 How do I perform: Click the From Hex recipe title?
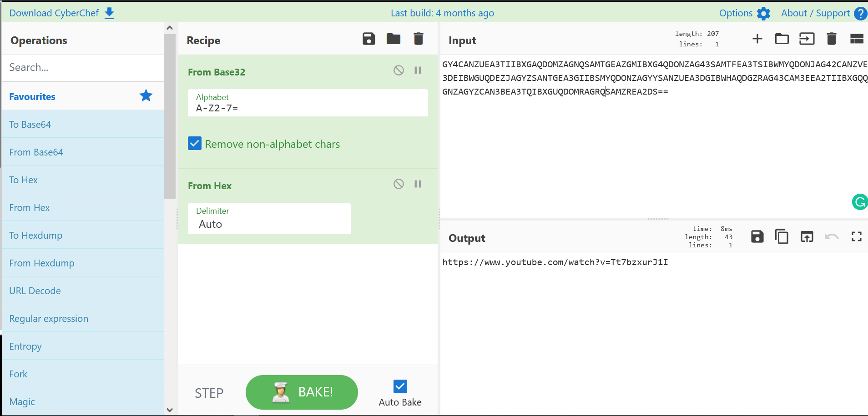pyautogui.click(x=210, y=185)
